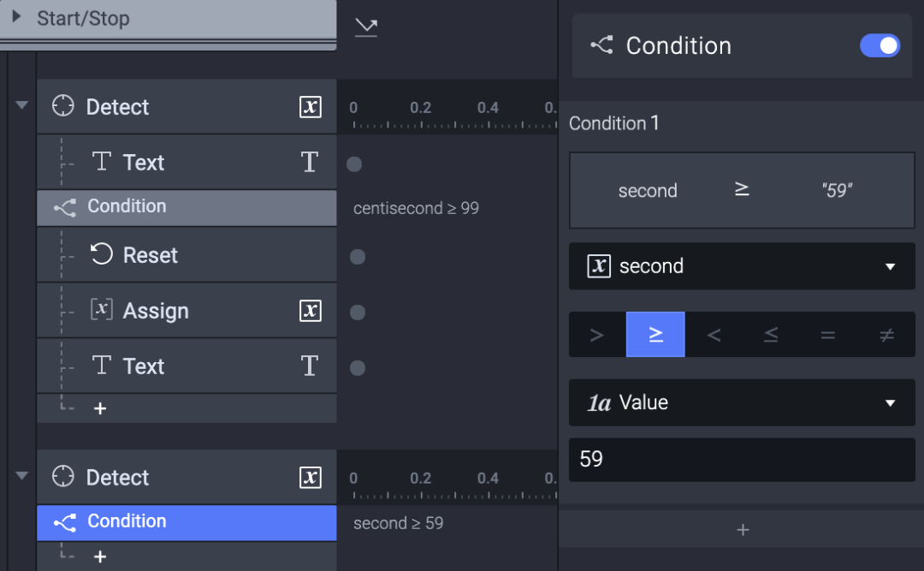
Task: Click variable icon on second Detect row
Action: point(311,478)
